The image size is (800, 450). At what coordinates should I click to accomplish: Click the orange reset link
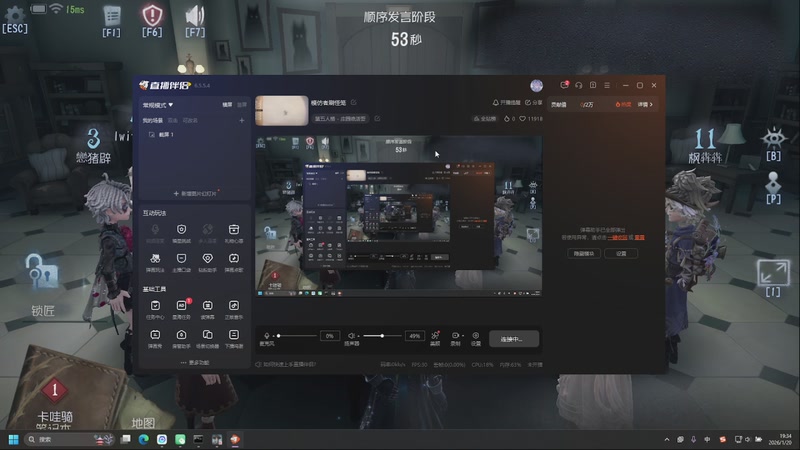639,237
